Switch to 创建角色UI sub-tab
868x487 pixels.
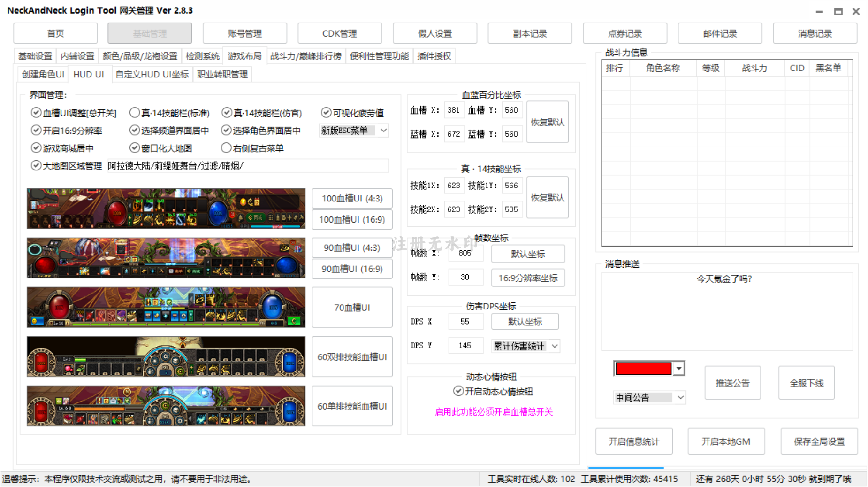point(43,74)
